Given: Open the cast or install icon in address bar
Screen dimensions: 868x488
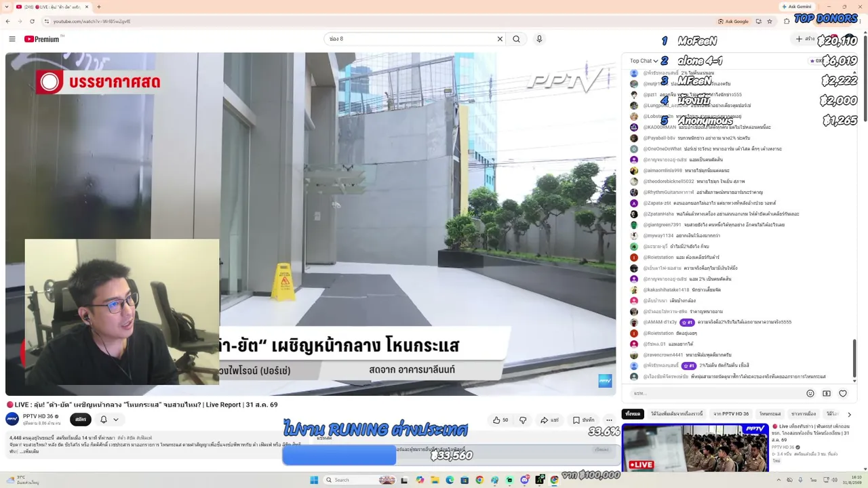Looking at the screenshot, I should click(x=759, y=21).
